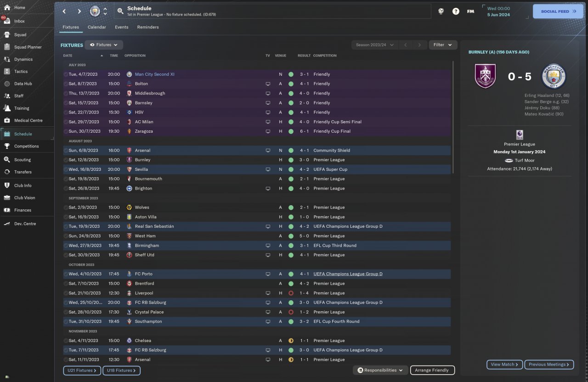This screenshot has height=382, width=588.
Task: Toggle selection circle for Liverpool fixture
Action: 66,293
